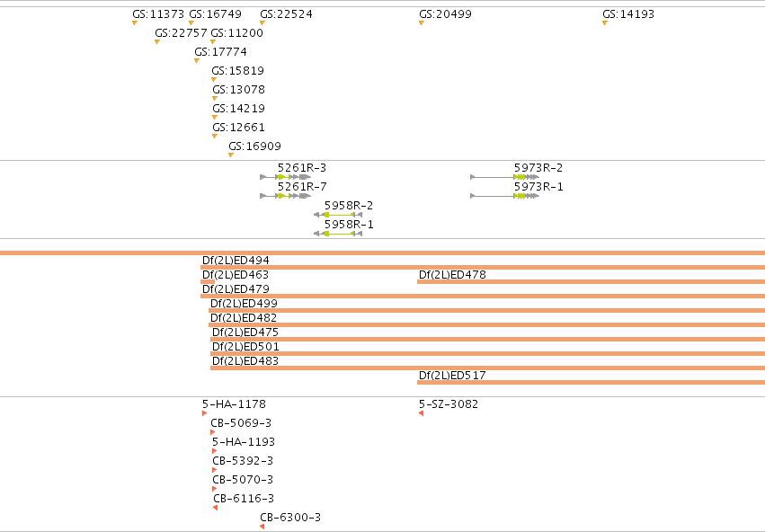Click the 5-HA-1193 insertion arrow
Screen dimensions: 765x532
[x=214, y=451]
